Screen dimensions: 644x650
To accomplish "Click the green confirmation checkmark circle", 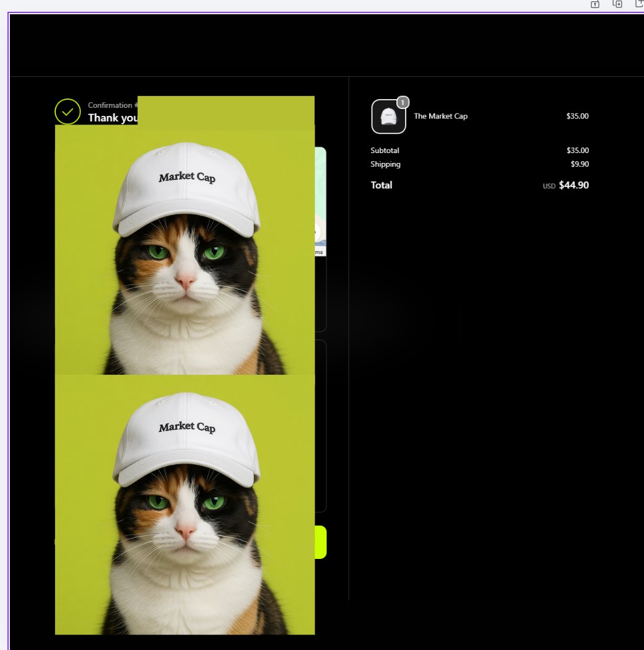I will (x=67, y=112).
